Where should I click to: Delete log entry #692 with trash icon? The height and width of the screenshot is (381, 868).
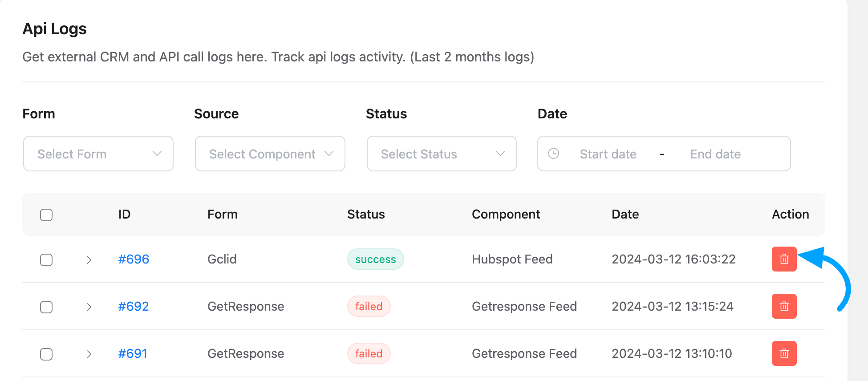point(784,306)
